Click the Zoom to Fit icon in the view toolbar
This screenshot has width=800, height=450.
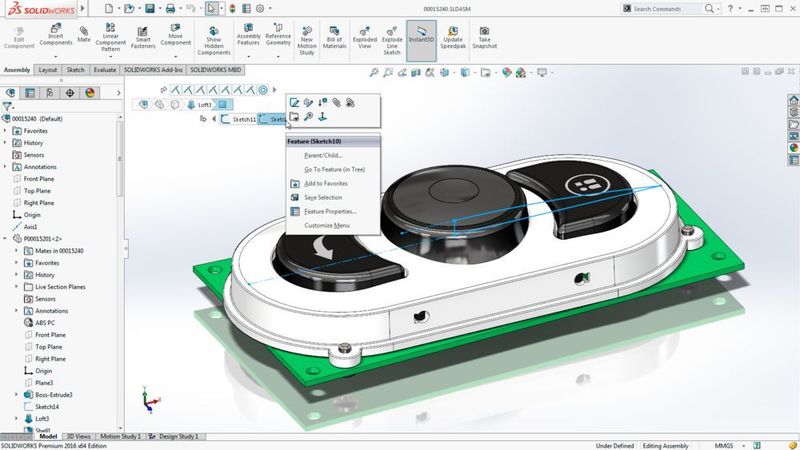point(374,73)
